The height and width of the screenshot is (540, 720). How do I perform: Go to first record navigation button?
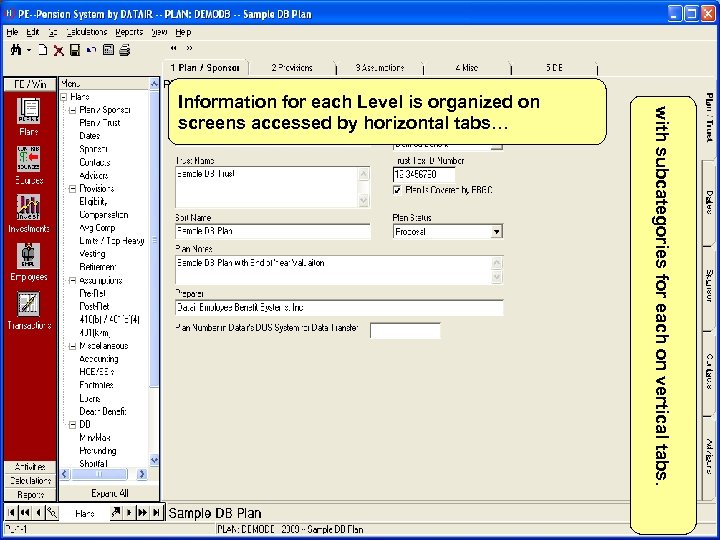(11, 512)
